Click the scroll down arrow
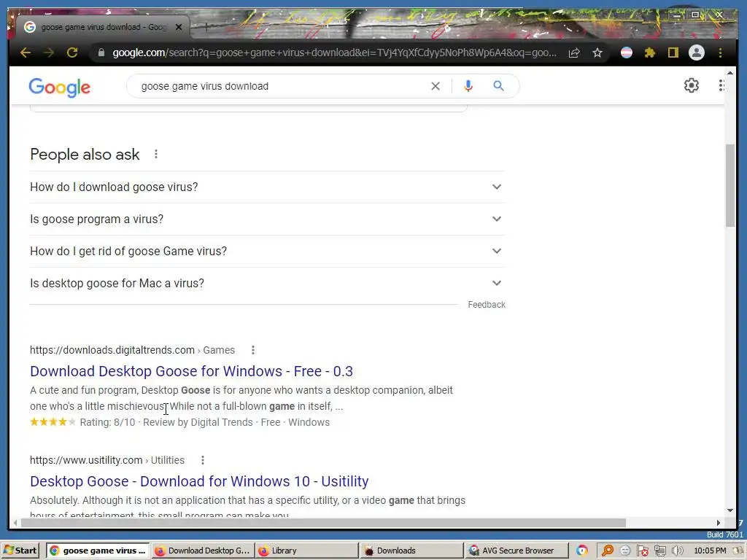 click(x=729, y=511)
